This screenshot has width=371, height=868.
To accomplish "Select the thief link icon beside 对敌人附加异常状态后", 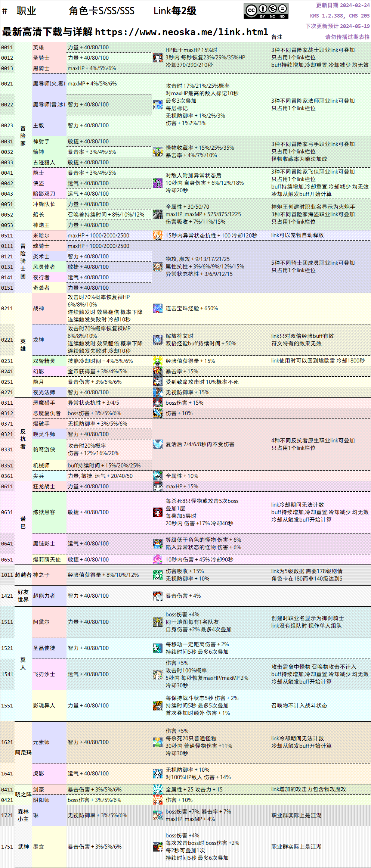I will [x=158, y=183].
